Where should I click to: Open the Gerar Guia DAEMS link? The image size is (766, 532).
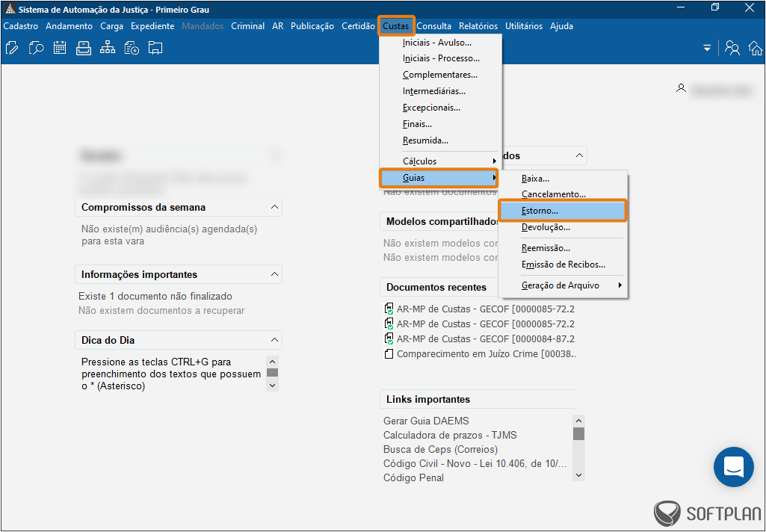(x=426, y=421)
